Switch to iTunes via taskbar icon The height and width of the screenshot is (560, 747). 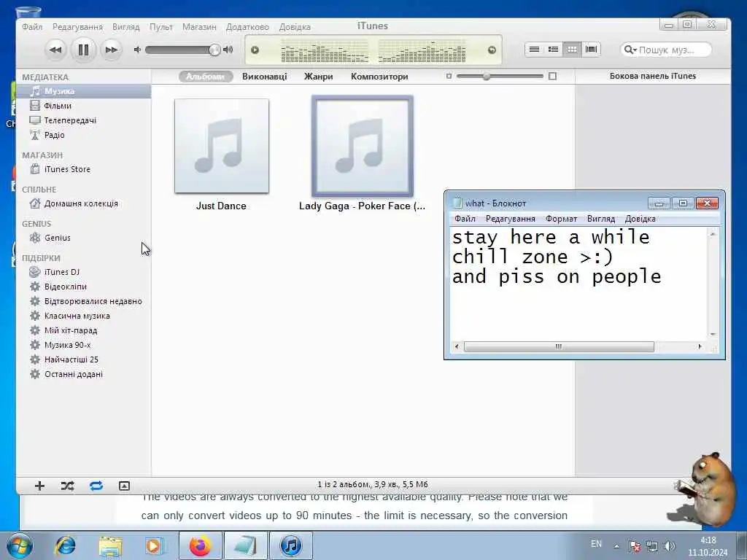(x=291, y=545)
